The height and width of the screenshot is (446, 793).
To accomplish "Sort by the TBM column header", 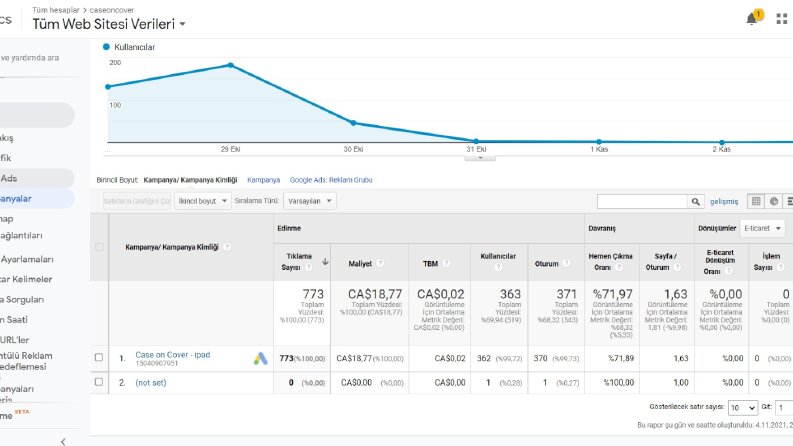I will click(430, 263).
